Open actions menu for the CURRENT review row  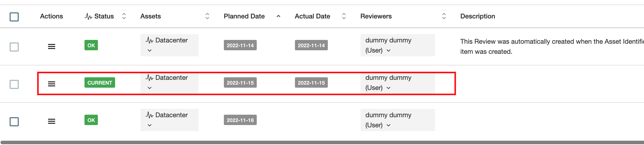pyautogui.click(x=52, y=84)
